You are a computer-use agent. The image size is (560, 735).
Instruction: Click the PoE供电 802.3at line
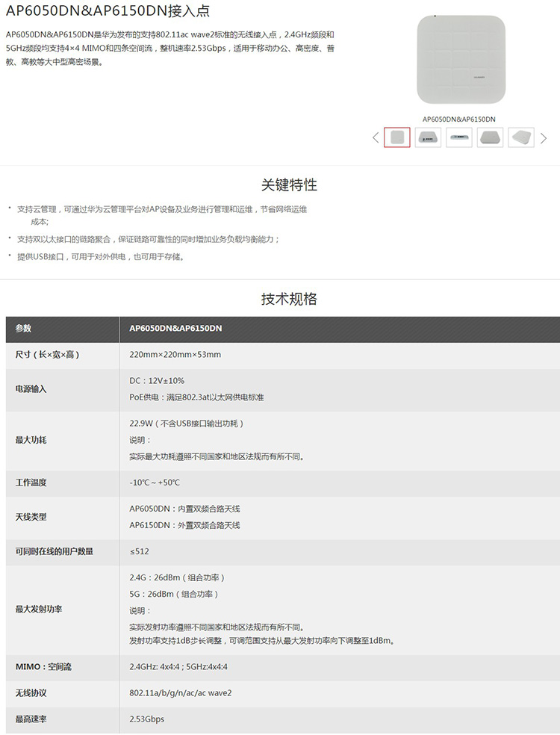197,397
